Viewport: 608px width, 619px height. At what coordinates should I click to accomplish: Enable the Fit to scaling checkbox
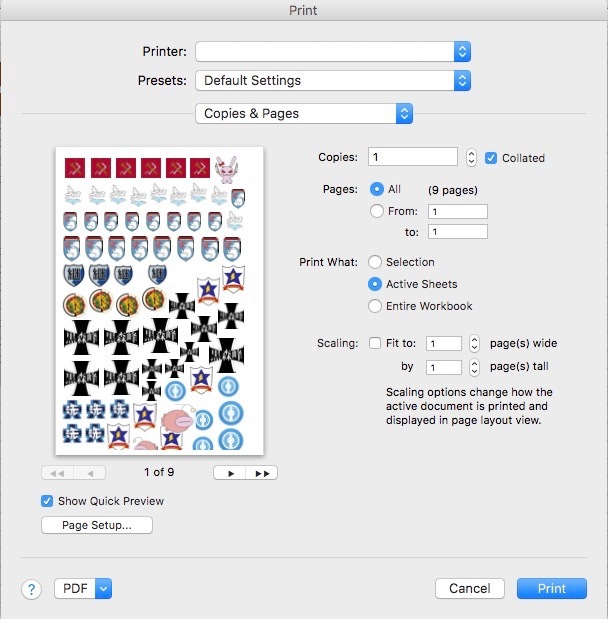(x=375, y=343)
